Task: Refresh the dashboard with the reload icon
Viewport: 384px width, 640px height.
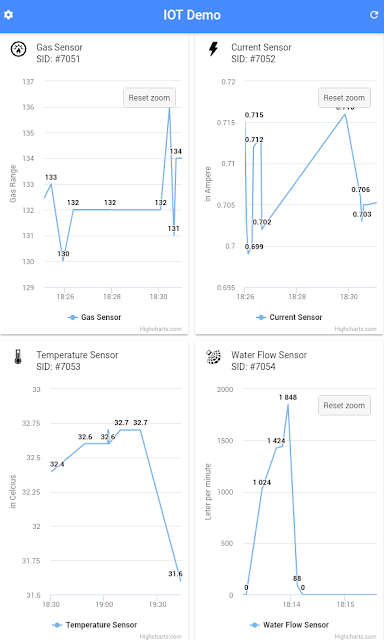Action: pyautogui.click(x=374, y=15)
